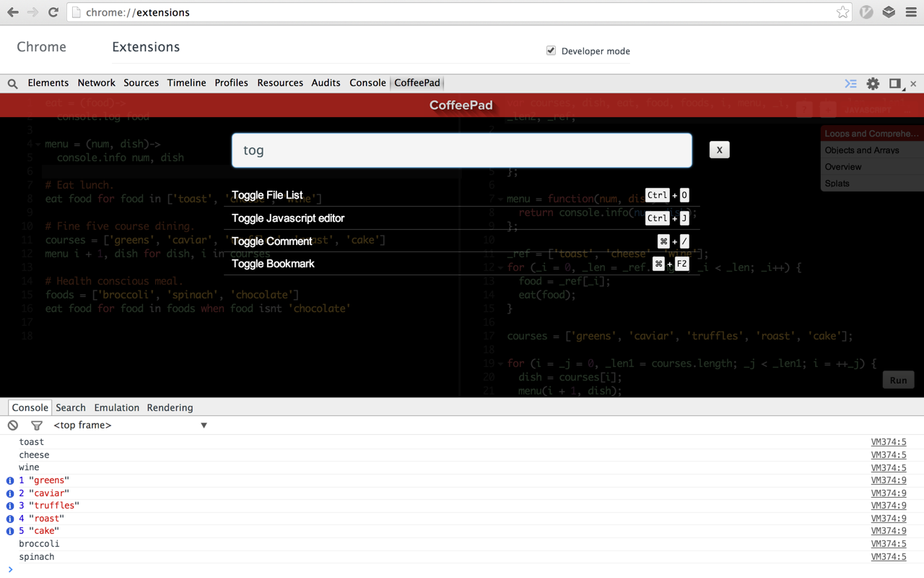
Task: Open VM374:5 link for spinach
Action: point(888,557)
